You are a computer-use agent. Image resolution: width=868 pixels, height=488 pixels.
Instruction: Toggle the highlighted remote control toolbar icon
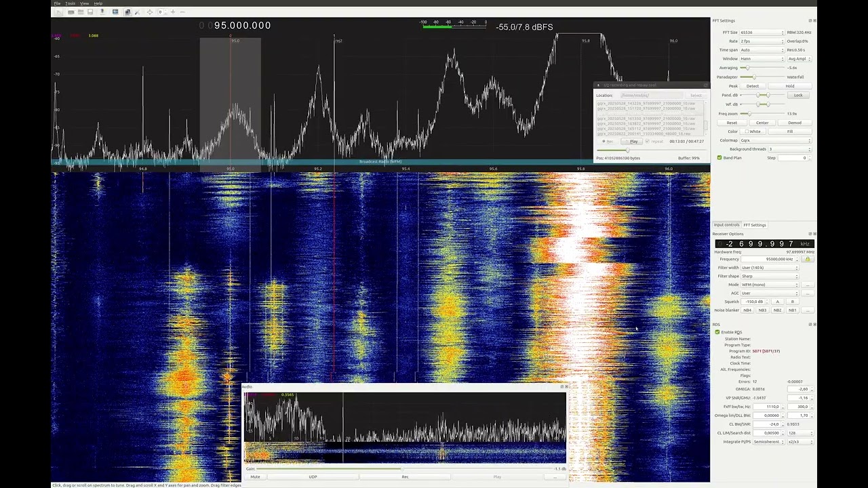(x=127, y=12)
